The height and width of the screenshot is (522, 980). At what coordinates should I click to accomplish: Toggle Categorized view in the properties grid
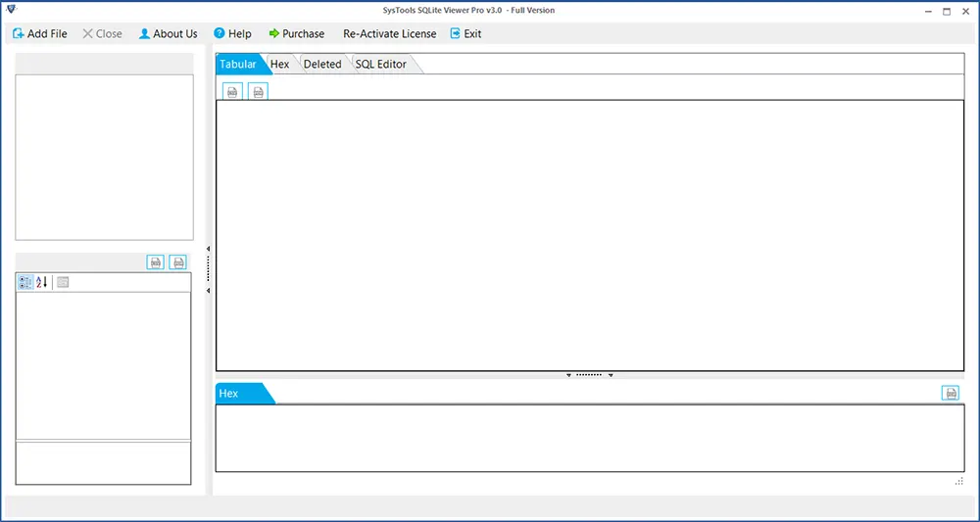click(x=25, y=282)
